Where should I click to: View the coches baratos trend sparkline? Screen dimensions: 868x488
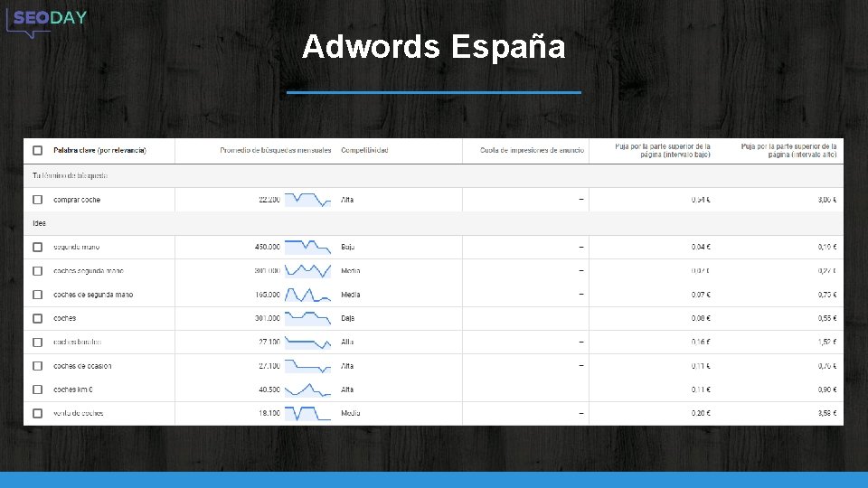coord(307,343)
